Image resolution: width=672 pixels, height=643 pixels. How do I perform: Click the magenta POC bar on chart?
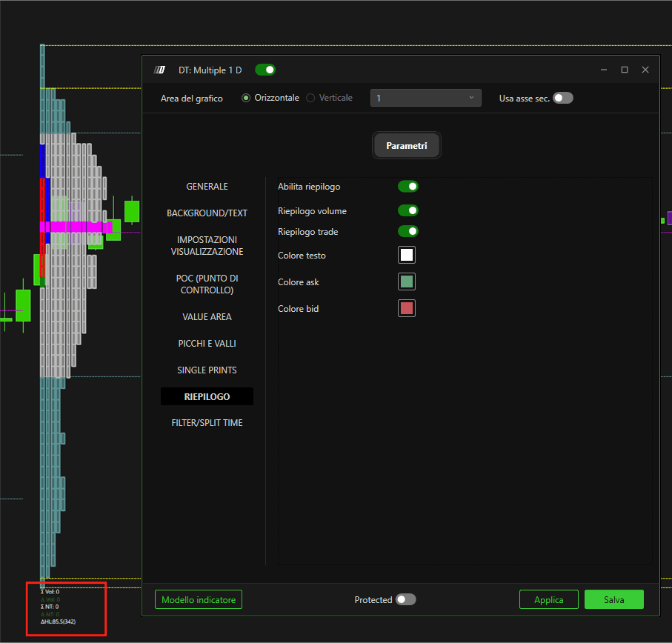click(x=76, y=227)
